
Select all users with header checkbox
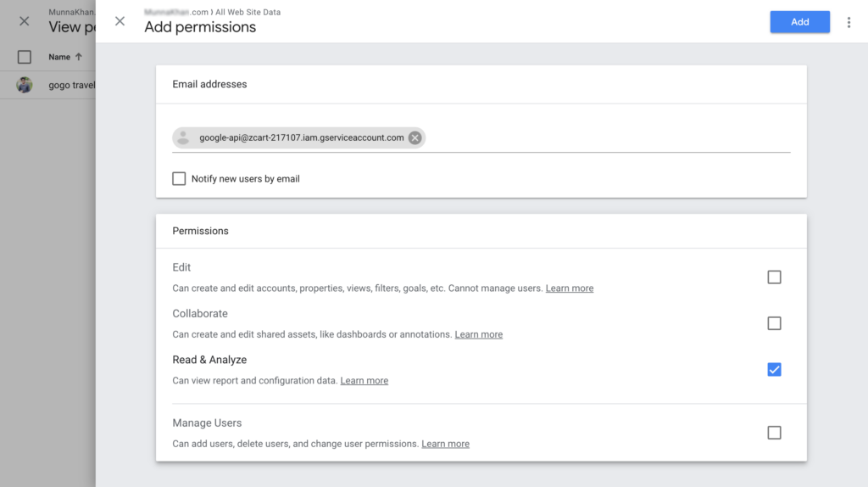pyautogui.click(x=25, y=57)
